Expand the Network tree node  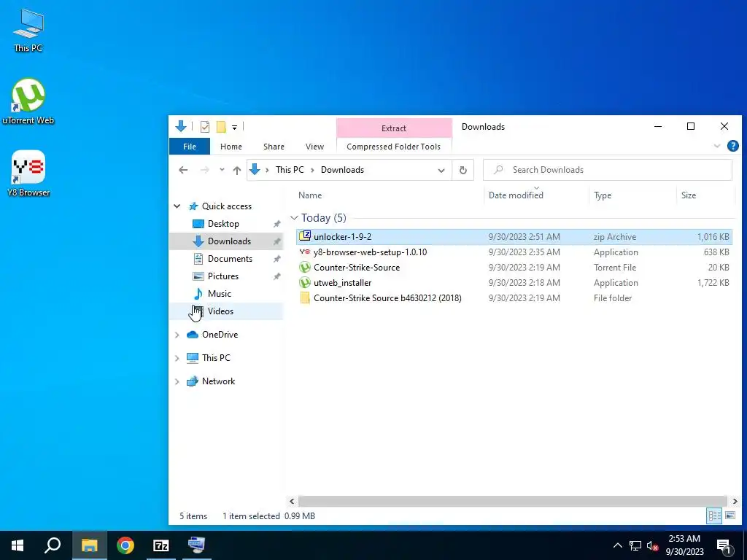177,381
